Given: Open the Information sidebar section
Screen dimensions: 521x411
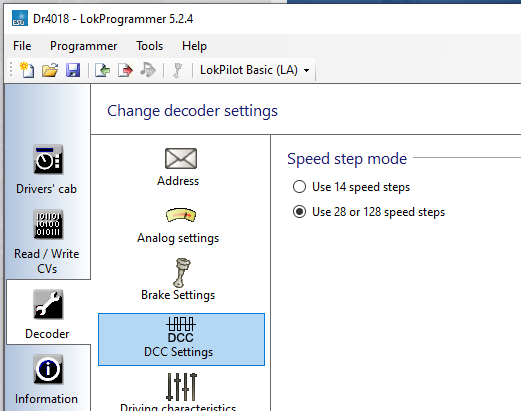Looking at the screenshot, I should tap(47, 380).
